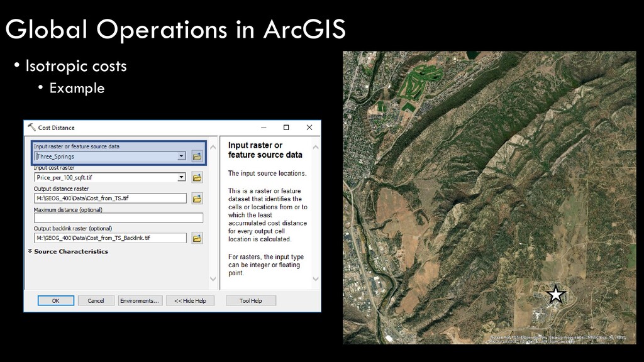Click the help heading 'Input raster or feature source data'

265,150
